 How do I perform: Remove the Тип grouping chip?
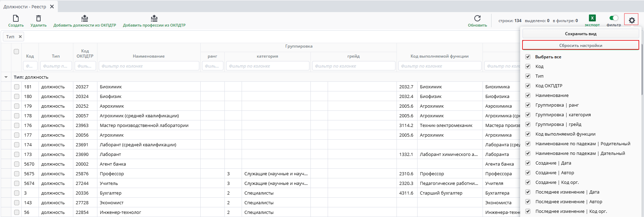[20, 37]
